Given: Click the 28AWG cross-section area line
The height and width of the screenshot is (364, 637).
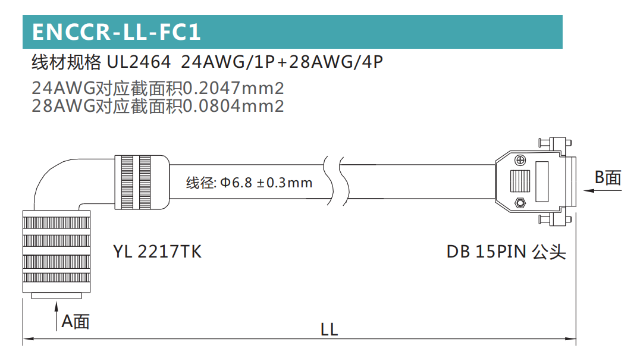Looking at the screenshot, I should click(x=158, y=106).
